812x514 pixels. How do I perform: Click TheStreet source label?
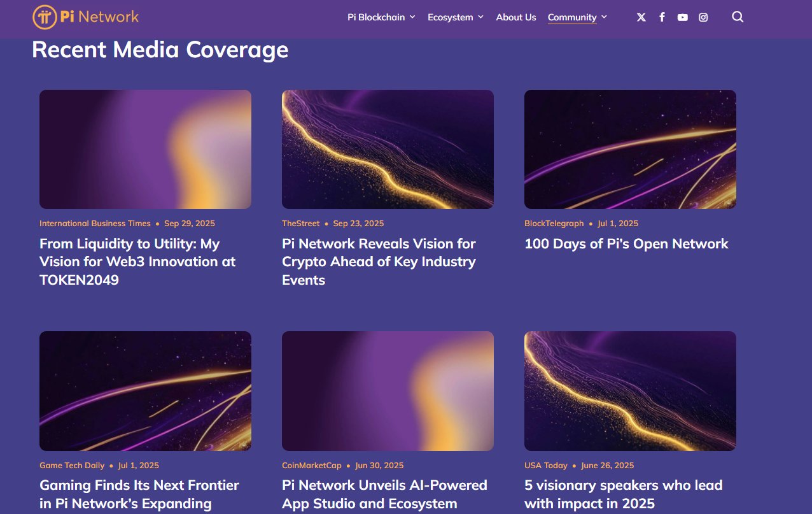pyautogui.click(x=301, y=224)
